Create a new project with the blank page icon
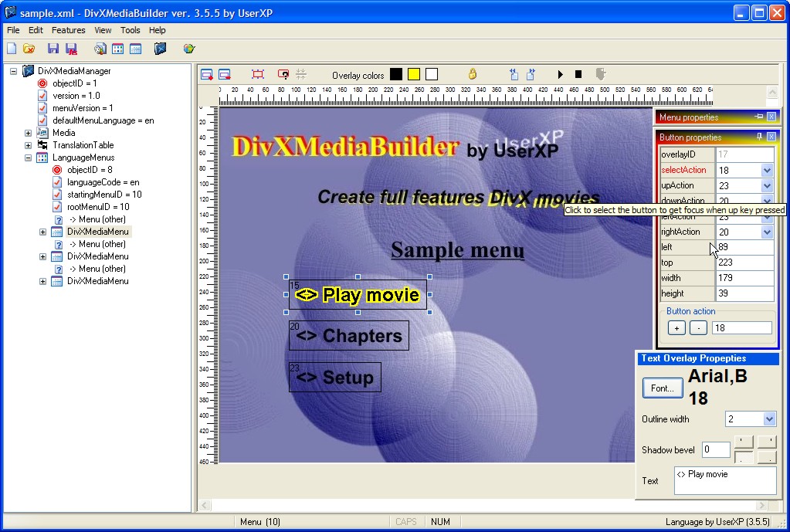Image resolution: width=790 pixels, height=532 pixels. click(12, 49)
